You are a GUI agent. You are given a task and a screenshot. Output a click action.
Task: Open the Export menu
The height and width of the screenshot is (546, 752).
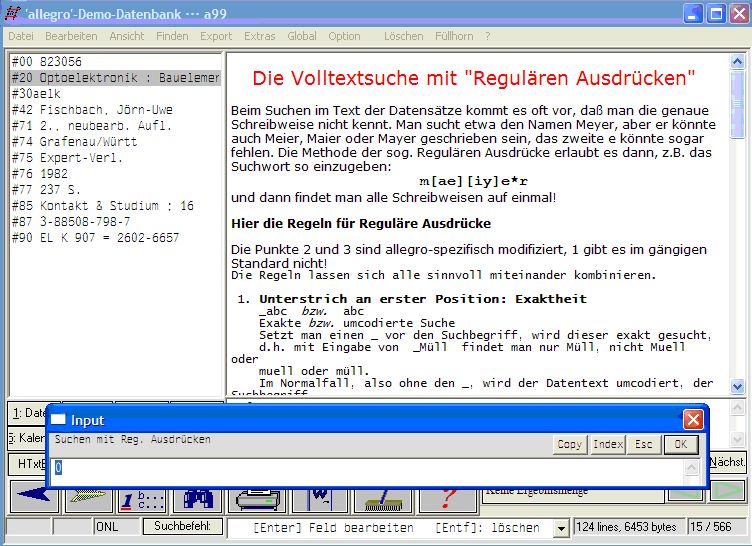216,36
